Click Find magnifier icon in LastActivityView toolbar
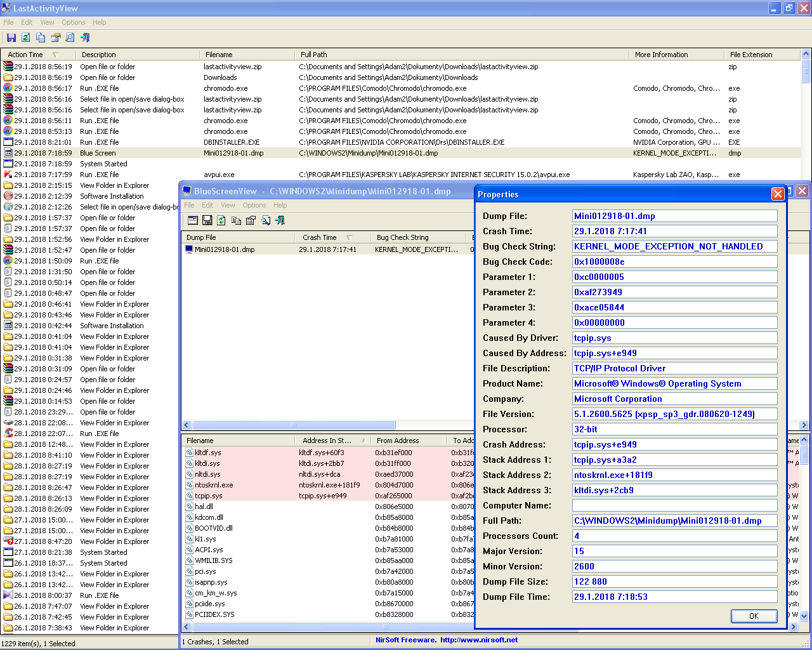The height and width of the screenshot is (650, 812). point(70,38)
